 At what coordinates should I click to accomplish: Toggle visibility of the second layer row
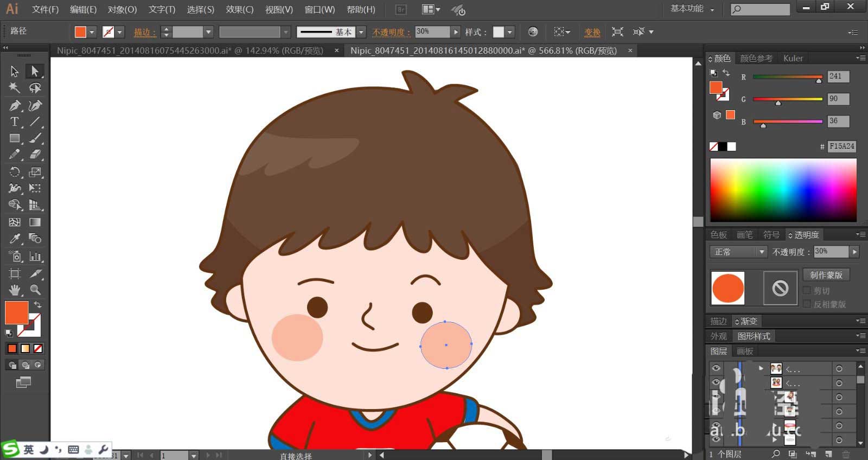coord(716,383)
